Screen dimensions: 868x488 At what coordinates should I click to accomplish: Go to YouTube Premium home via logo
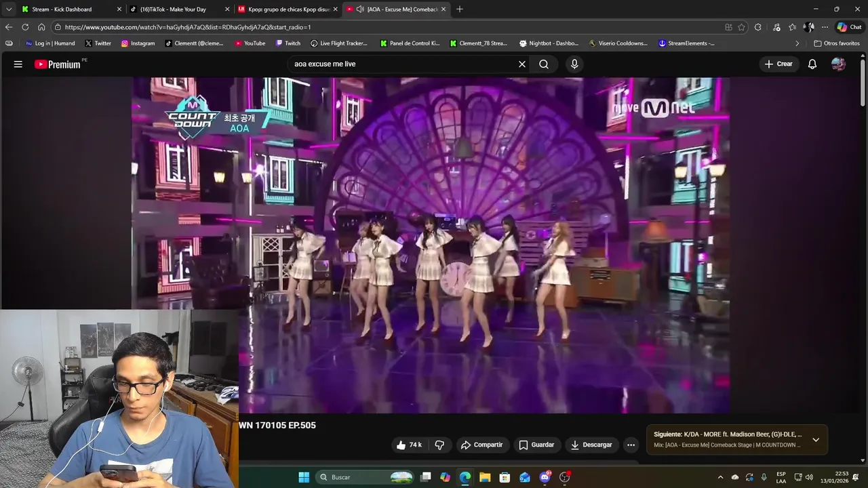(x=58, y=64)
